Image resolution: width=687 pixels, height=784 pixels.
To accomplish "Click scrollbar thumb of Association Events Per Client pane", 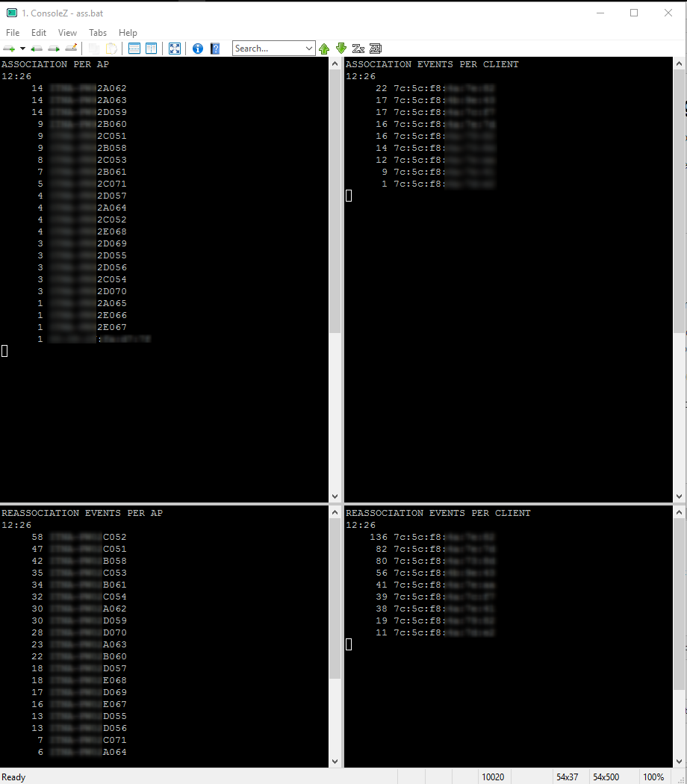I will pos(679,201).
